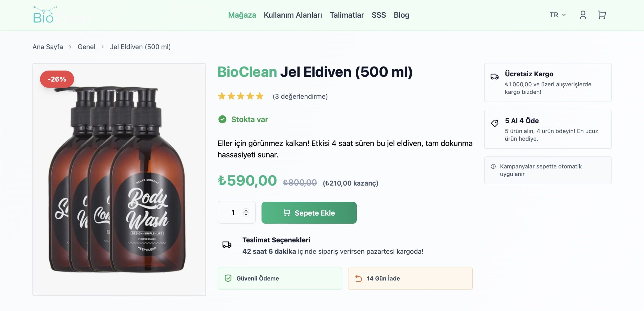Viewport: 644px width, 311px height.
Task: Follow the Ana Sayfa breadcrumb link
Action: click(x=48, y=47)
